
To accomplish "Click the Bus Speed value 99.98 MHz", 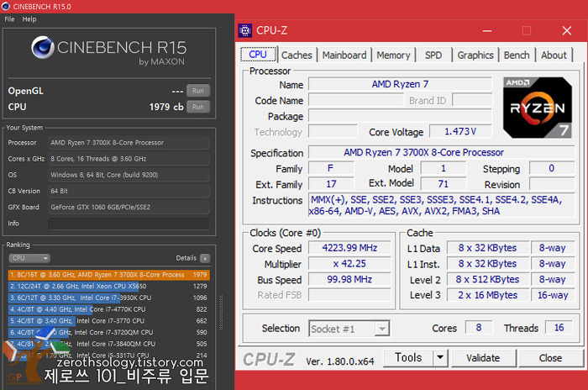I will pyautogui.click(x=349, y=280).
